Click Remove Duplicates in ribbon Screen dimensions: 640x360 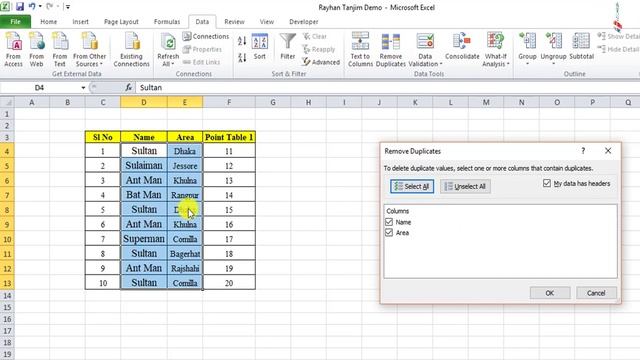391,49
